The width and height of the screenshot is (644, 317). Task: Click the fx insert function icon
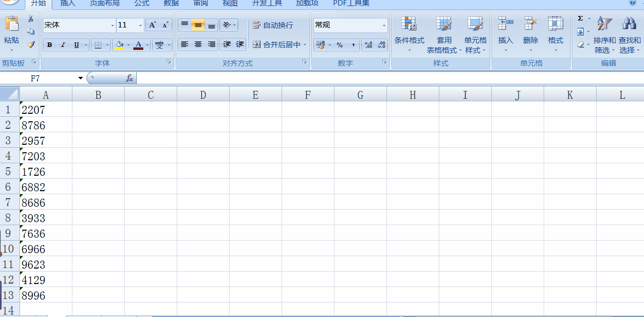[x=129, y=78]
